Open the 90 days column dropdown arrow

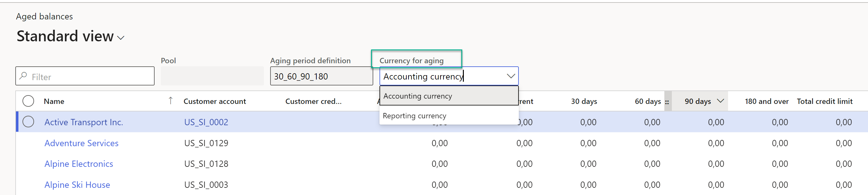point(720,101)
